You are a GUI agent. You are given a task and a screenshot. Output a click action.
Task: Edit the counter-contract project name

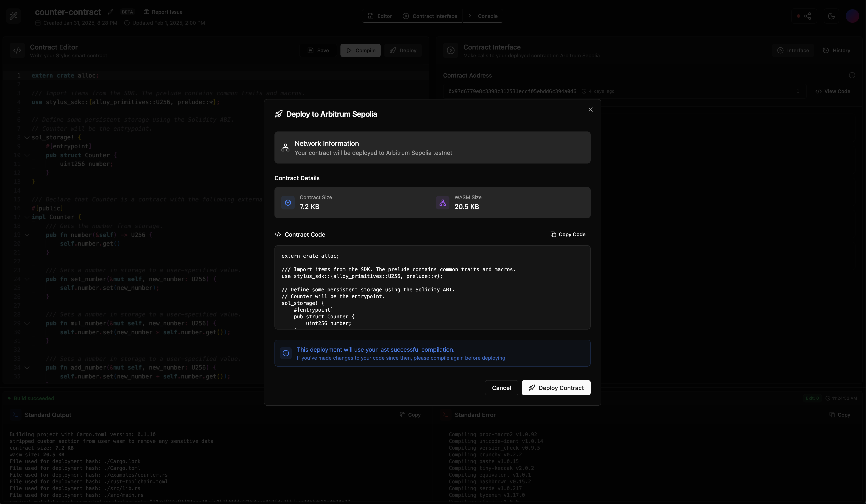click(111, 12)
